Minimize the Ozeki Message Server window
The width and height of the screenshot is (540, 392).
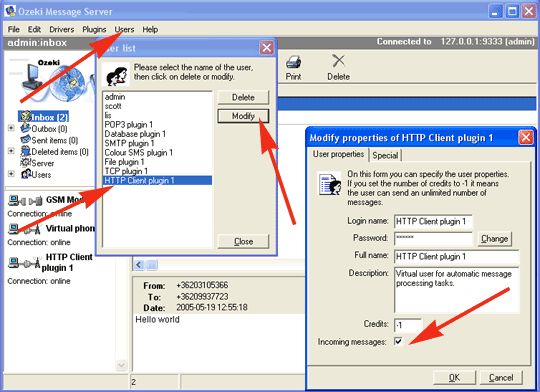coord(495,12)
